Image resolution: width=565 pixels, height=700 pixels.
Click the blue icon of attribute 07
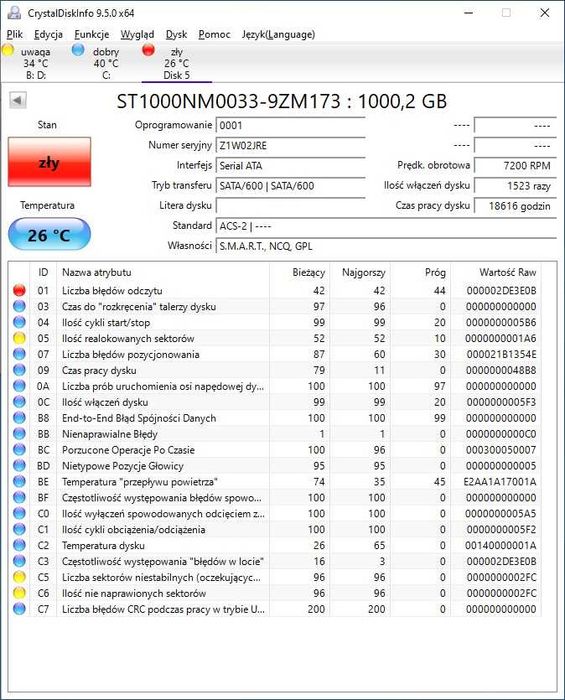(x=19, y=354)
